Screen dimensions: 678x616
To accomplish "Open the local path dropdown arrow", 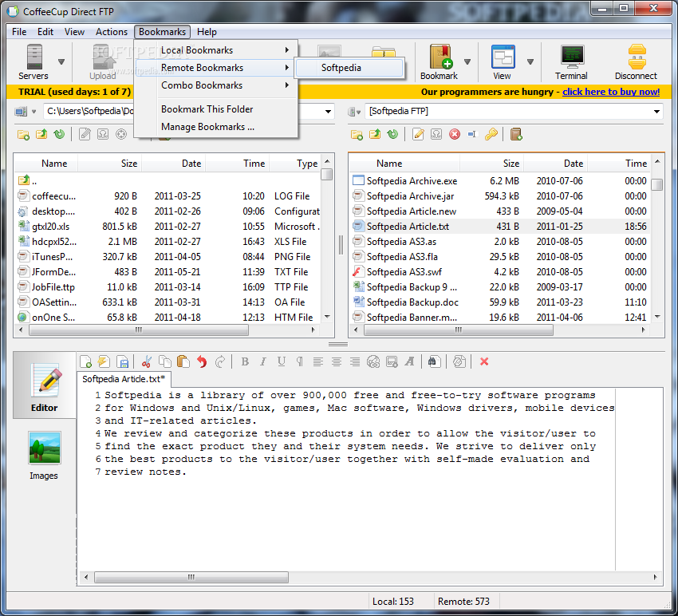I will click(x=328, y=112).
